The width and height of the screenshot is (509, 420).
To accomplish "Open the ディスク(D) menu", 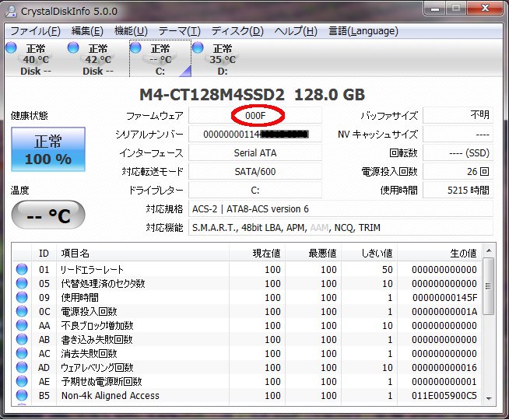I will tap(237, 31).
